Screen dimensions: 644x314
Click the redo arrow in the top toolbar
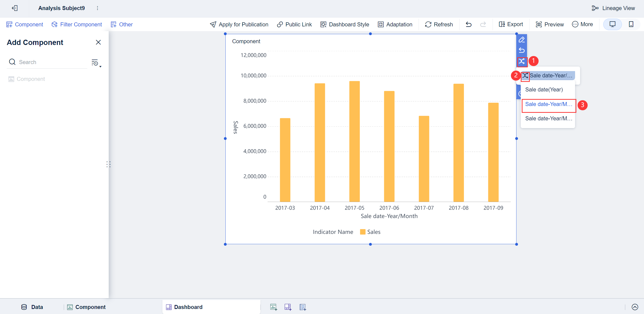tap(483, 24)
